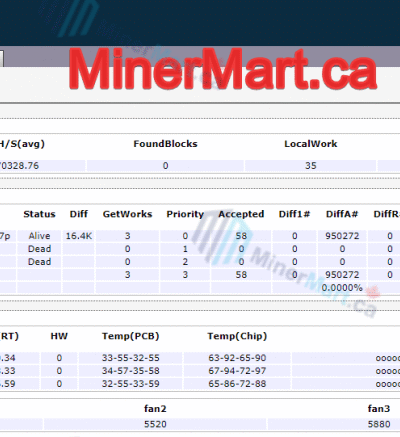The width and height of the screenshot is (400, 437).
Task: Select the Accepted column header
Action: (x=241, y=214)
